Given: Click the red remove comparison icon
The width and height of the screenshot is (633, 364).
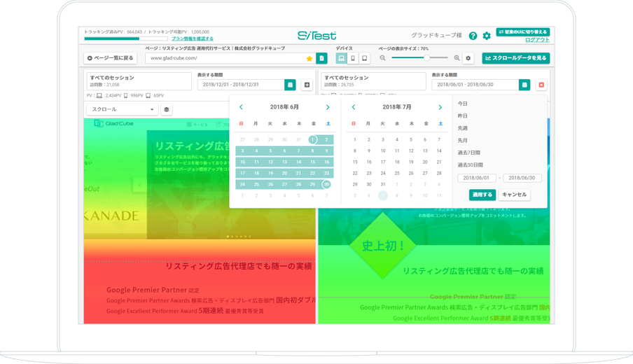Looking at the screenshot, I should (541, 85).
